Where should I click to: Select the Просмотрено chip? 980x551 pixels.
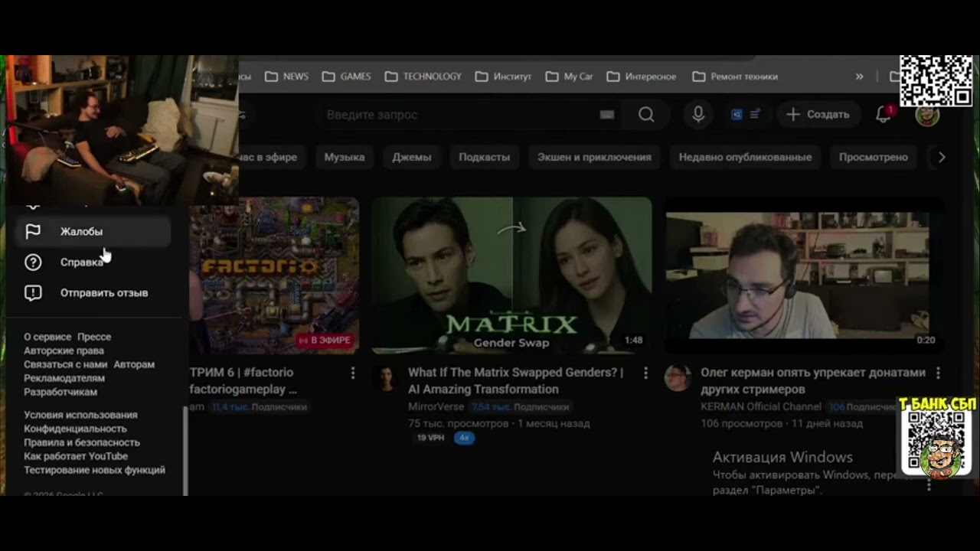(874, 157)
